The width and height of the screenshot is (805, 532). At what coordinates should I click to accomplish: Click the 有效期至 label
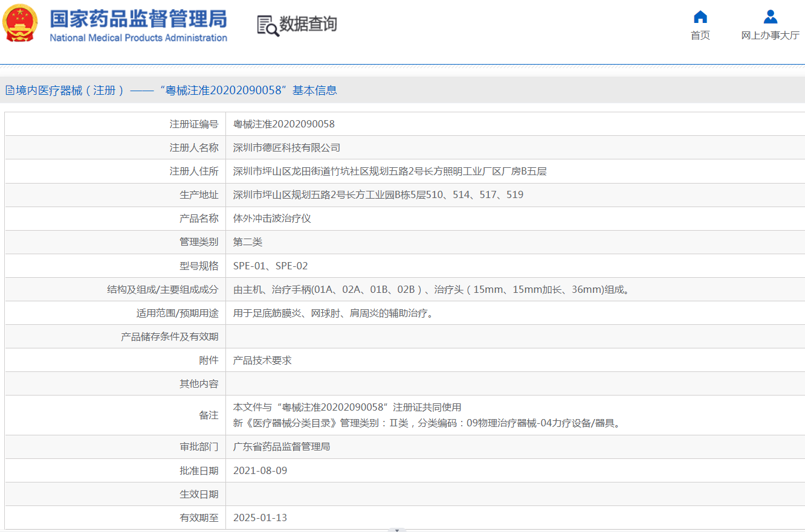click(x=199, y=518)
